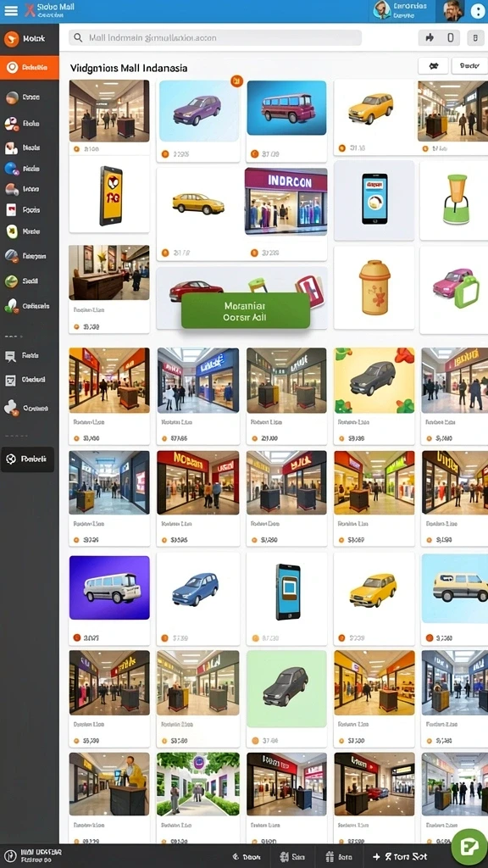
Task: Open the pink car with the green tag
Action: point(457,289)
